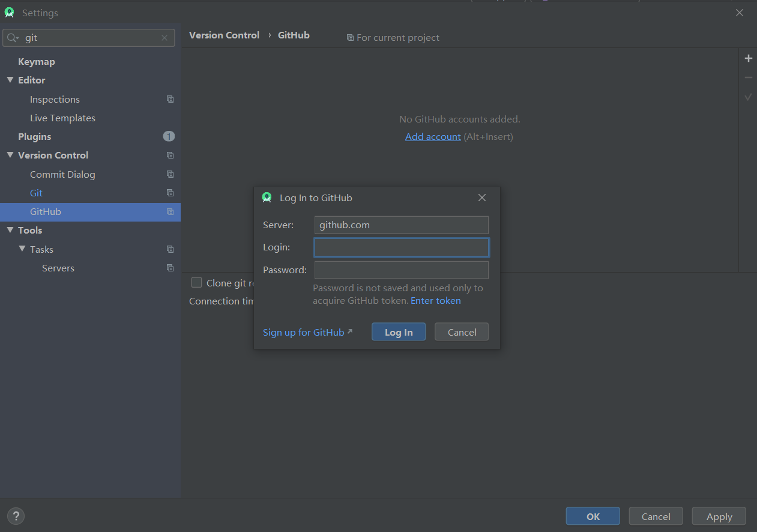The width and height of the screenshot is (757, 532).
Task: Click the Enter token link
Action: point(436,300)
